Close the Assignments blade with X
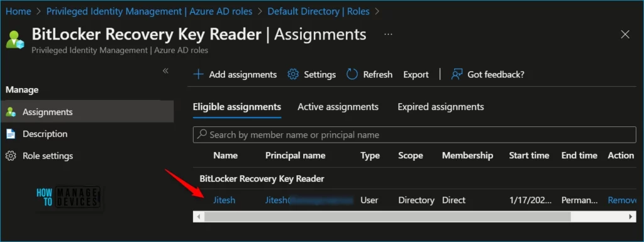Viewport: 644px width, 242px height. (x=625, y=35)
